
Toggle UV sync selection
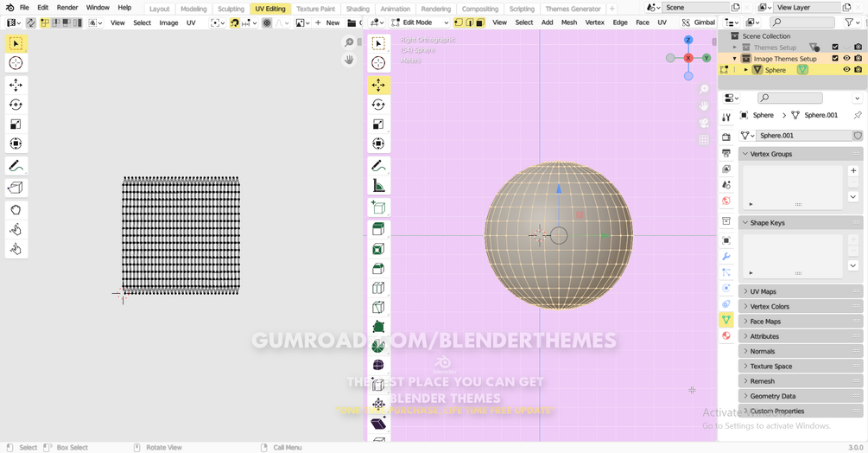[x=30, y=22]
